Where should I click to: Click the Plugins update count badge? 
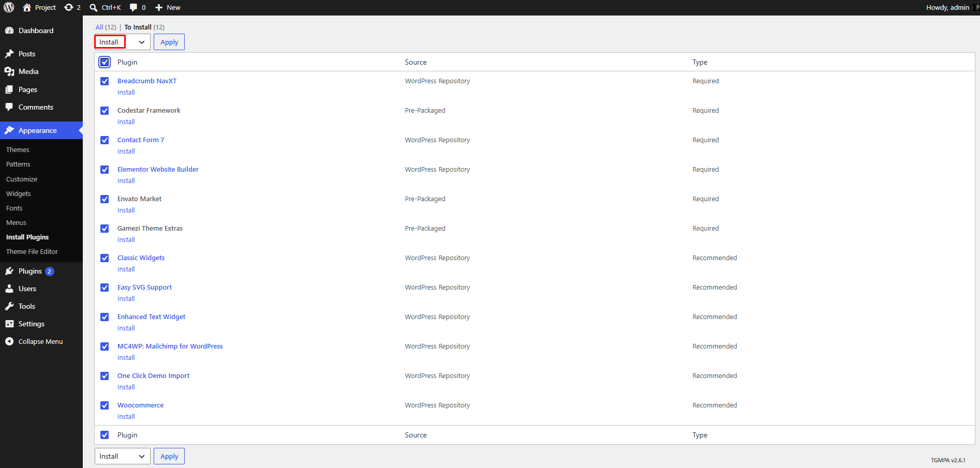[x=50, y=271]
